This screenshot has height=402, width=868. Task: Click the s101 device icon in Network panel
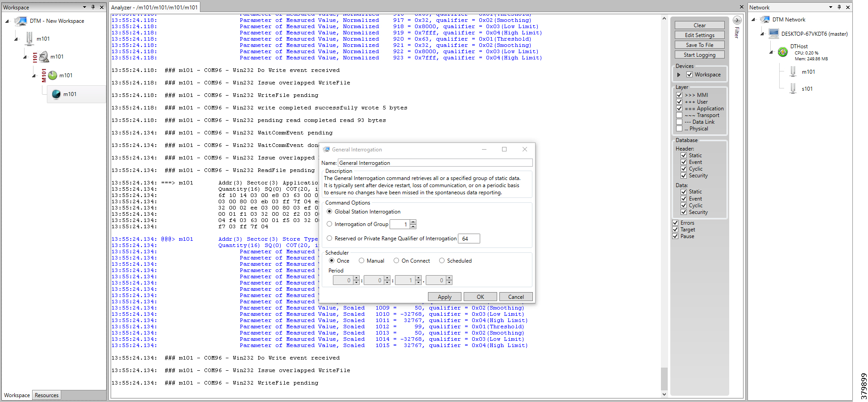click(x=793, y=89)
